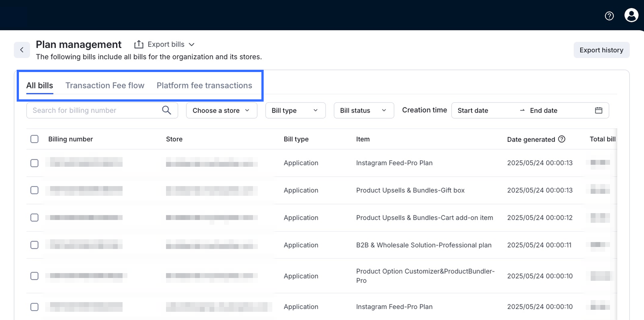Open the Platform fee transactions tab
644x320 pixels.
click(204, 86)
